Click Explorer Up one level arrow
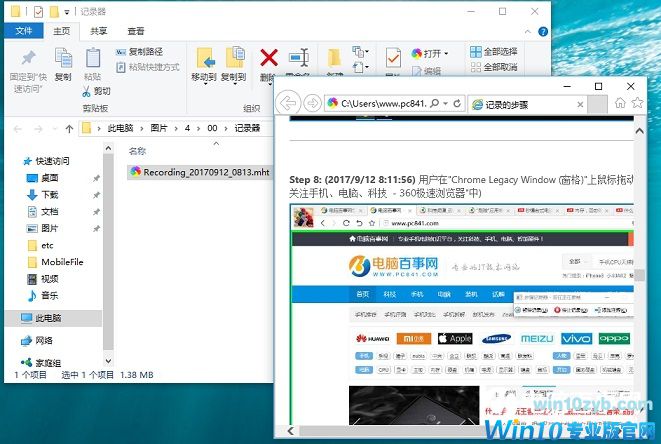661x444 pixels. [69, 129]
